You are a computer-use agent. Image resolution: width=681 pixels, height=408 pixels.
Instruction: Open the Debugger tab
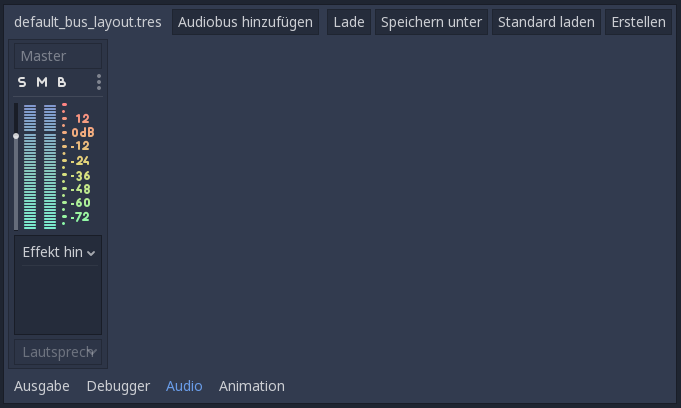118,386
